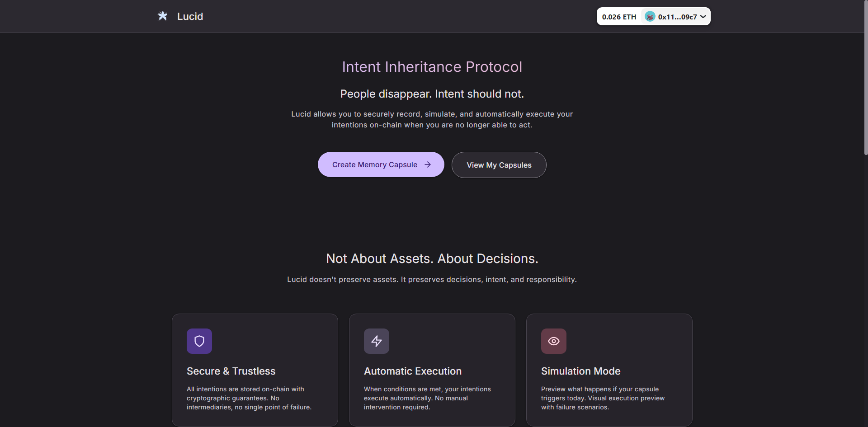This screenshot has height=427, width=868.
Task: Click the lightning bolt Automatic Execution icon
Action: pos(377,341)
